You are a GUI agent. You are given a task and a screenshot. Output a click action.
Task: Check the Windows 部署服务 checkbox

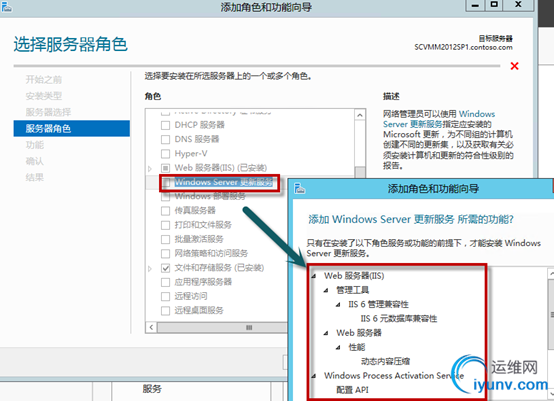[x=165, y=196]
